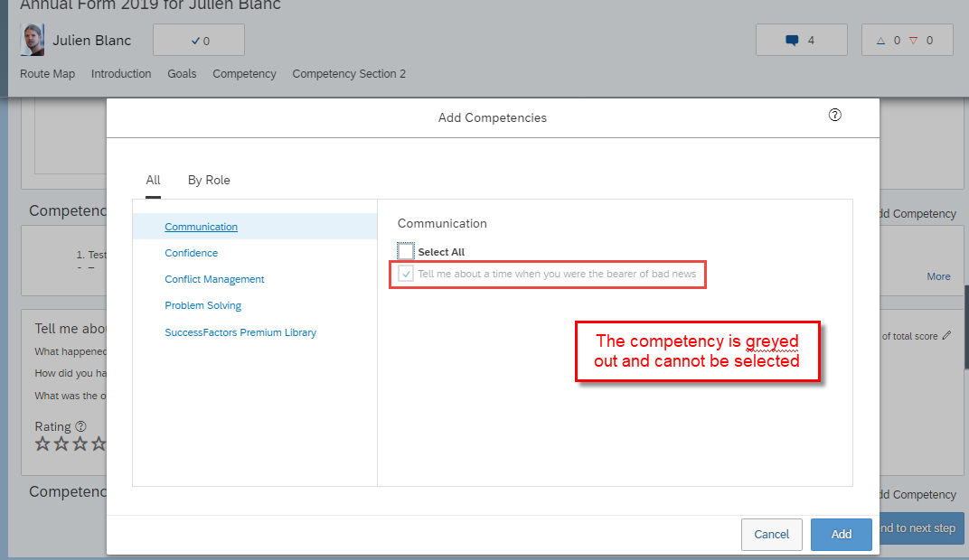Select SuccessFactors Premium Library category
Image resolution: width=969 pixels, height=560 pixels.
point(240,332)
